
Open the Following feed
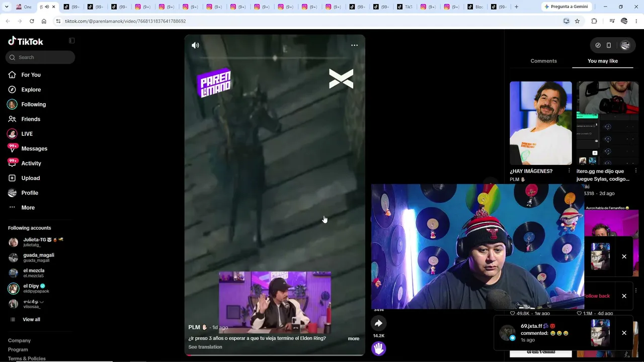33,104
